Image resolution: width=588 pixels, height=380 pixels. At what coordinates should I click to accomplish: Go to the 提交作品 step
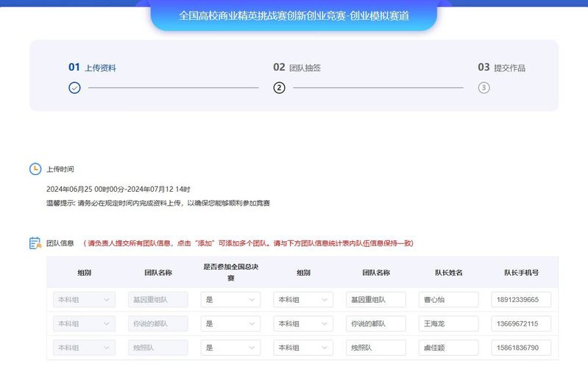click(x=509, y=68)
